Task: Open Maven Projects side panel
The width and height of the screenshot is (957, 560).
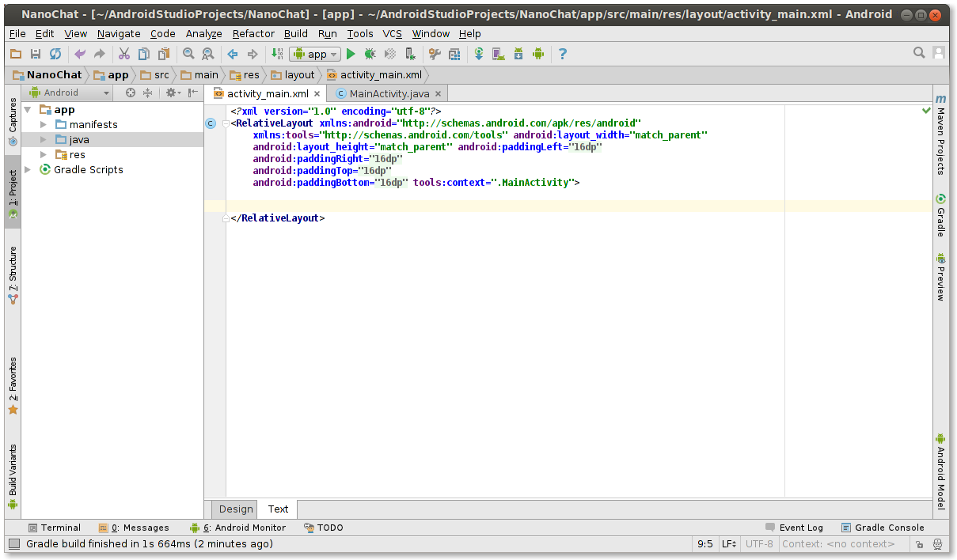Action: click(x=940, y=135)
